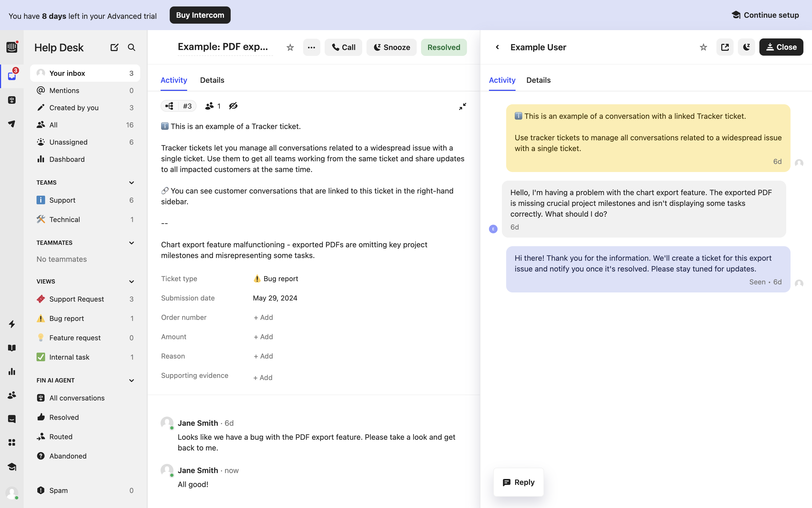
Task: Open the Technical team inbox
Action: (x=85, y=219)
